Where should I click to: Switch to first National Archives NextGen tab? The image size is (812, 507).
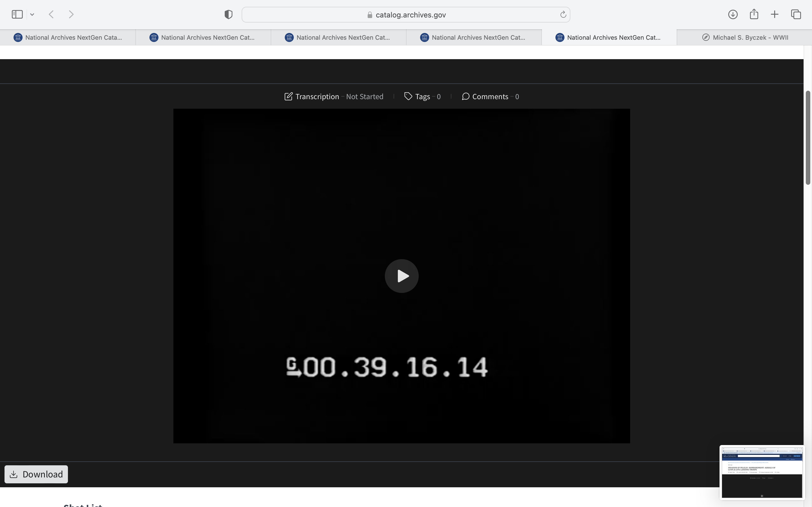tap(68, 37)
